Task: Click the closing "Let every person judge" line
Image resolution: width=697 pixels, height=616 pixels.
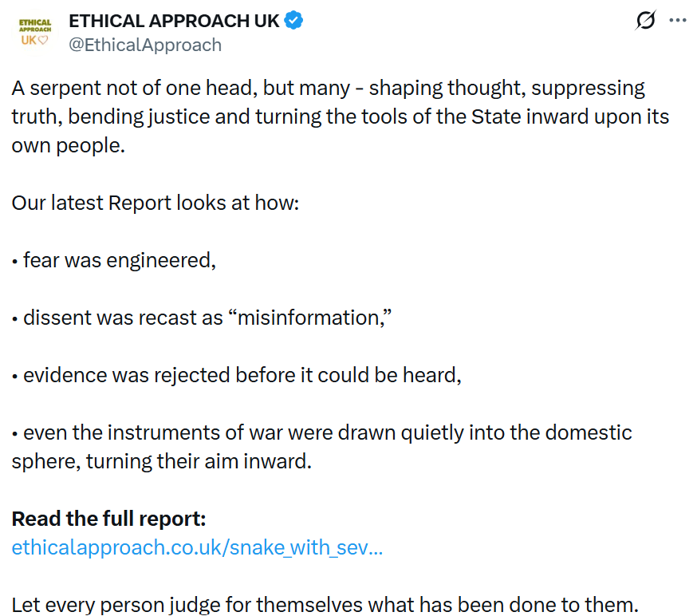Action: (325, 603)
